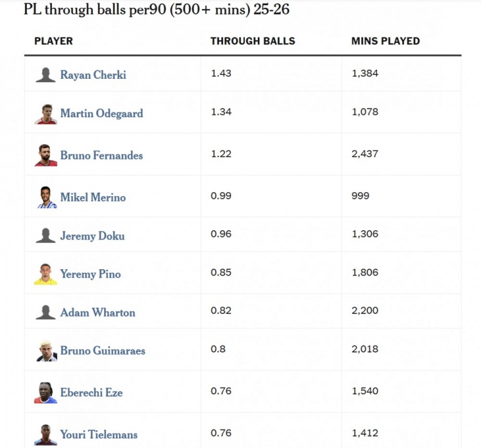Sort by the Mins Played column header
Image resolution: width=481 pixels, height=448 pixels.
385,41
